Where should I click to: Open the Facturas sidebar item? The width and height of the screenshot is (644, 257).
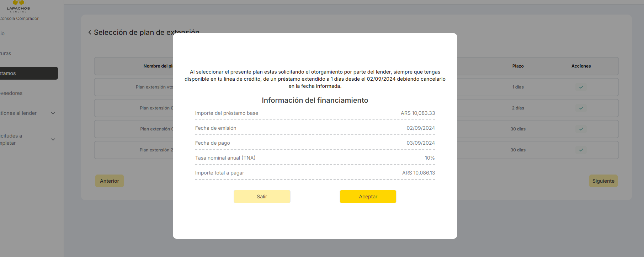tap(6, 53)
